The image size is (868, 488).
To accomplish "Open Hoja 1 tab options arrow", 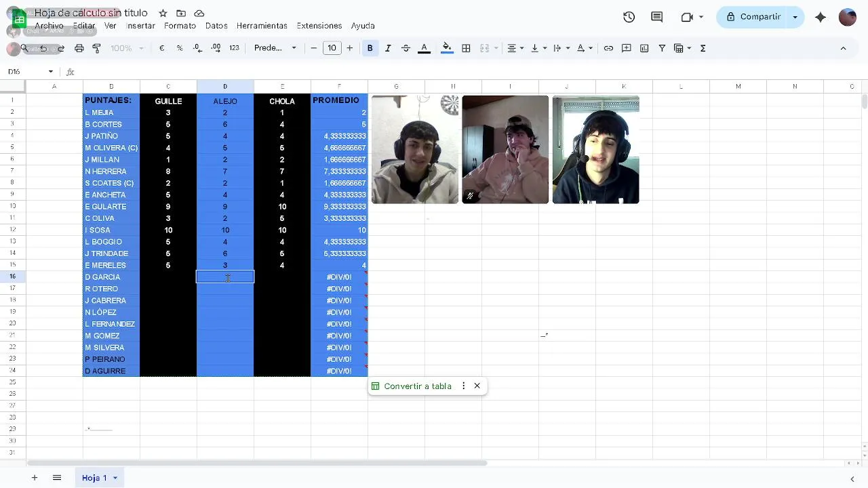I will pos(115,478).
